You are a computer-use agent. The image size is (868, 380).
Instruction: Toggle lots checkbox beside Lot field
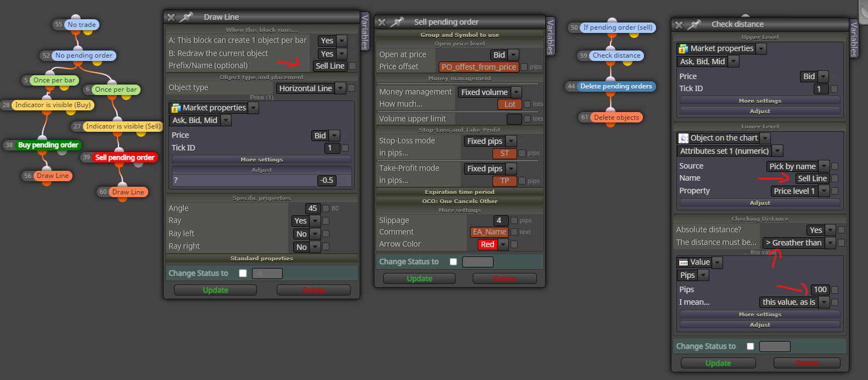pos(527,104)
